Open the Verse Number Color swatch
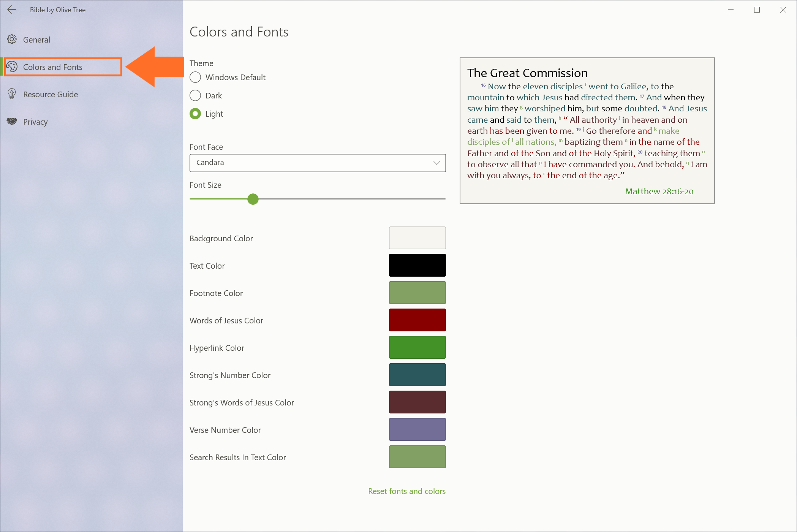This screenshot has width=797, height=532. tap(417, 429)
